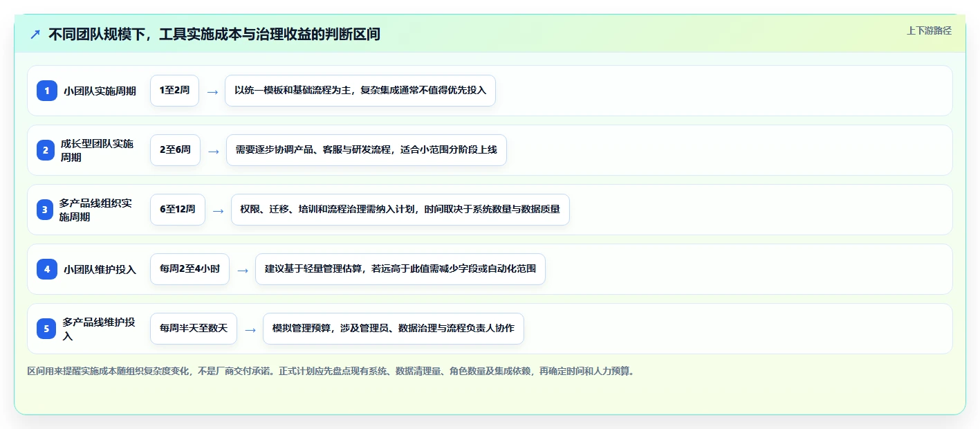The height and width of the screenshot is (429, 980).
Task: Click the description starting 以统一模板和基础流程为主
Action: pos(360,91)
